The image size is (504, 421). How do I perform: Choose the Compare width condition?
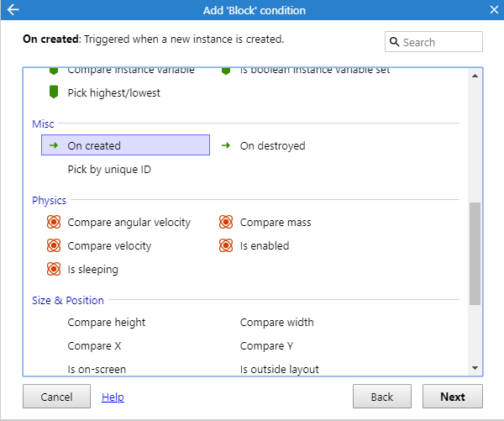point(276,322)
